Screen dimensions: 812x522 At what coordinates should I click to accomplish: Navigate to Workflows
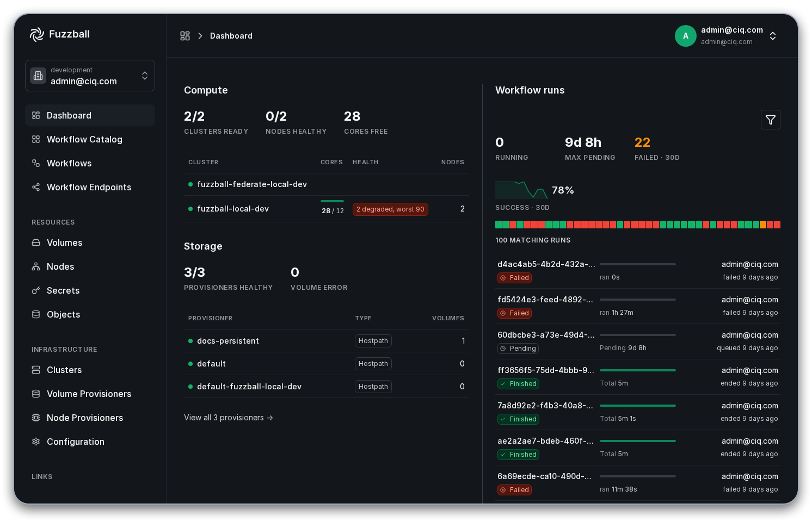tap(90, 163)
